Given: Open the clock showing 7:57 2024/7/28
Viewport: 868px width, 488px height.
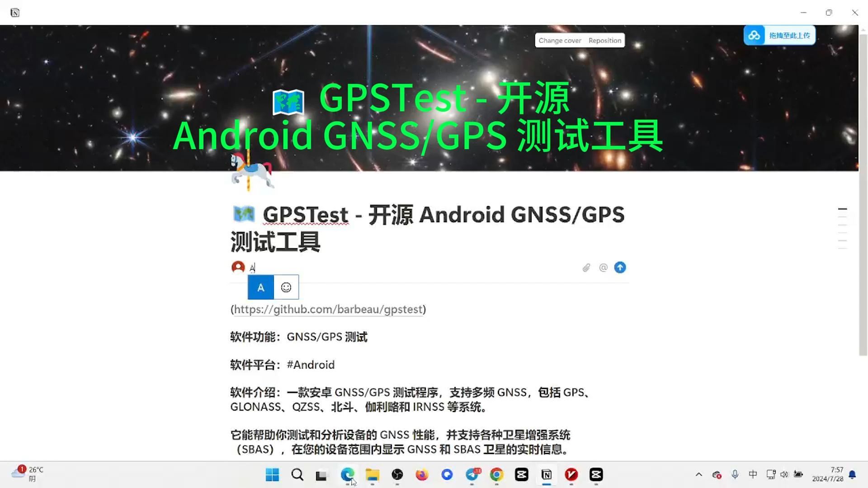Looking at the screenshot, I should tap(827, 474).
